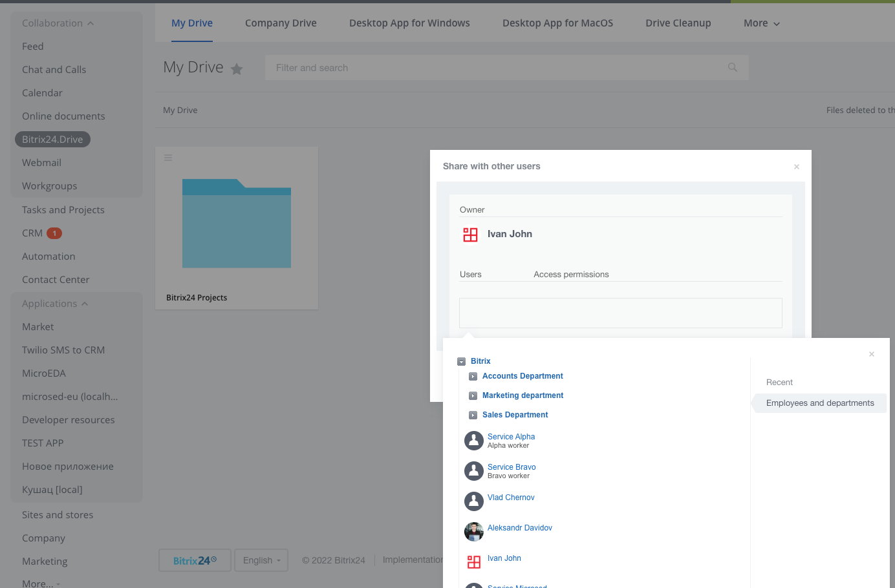This screenshot has height=588, width=895.
Task: Click Ivan John owner avatar icon
Action: point(470,234)
